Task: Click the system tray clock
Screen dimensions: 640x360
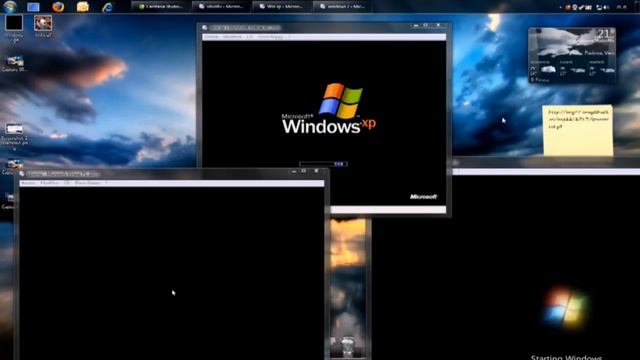Action: point(622,7)
